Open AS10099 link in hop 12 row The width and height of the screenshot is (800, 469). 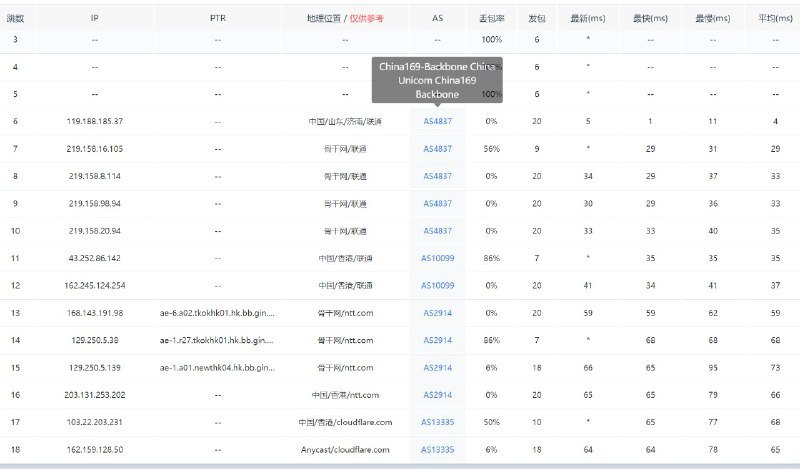coord(437,286)
